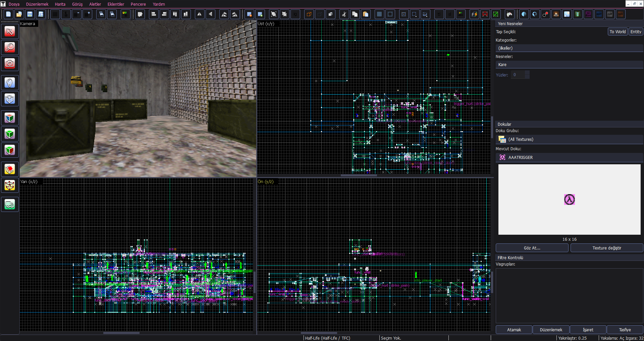Toggle the UV lock button
The height and width of the screenshot is (341, 644).
click(x=461, y=14)
